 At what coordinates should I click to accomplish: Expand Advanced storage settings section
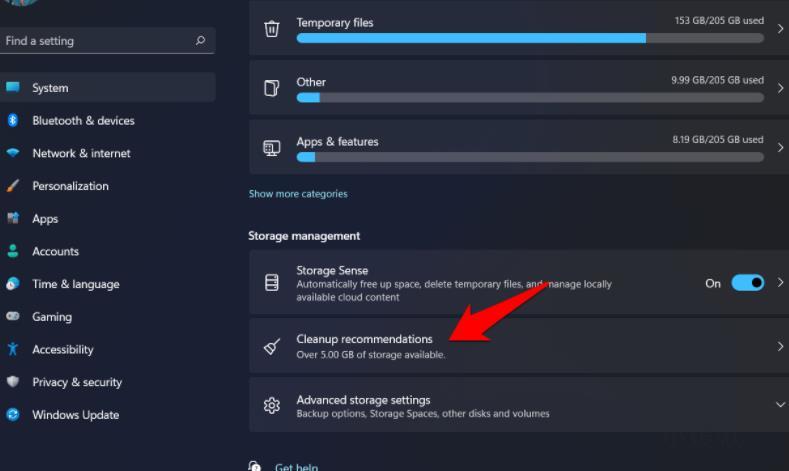pyautogui.click(x=780, y=405)
